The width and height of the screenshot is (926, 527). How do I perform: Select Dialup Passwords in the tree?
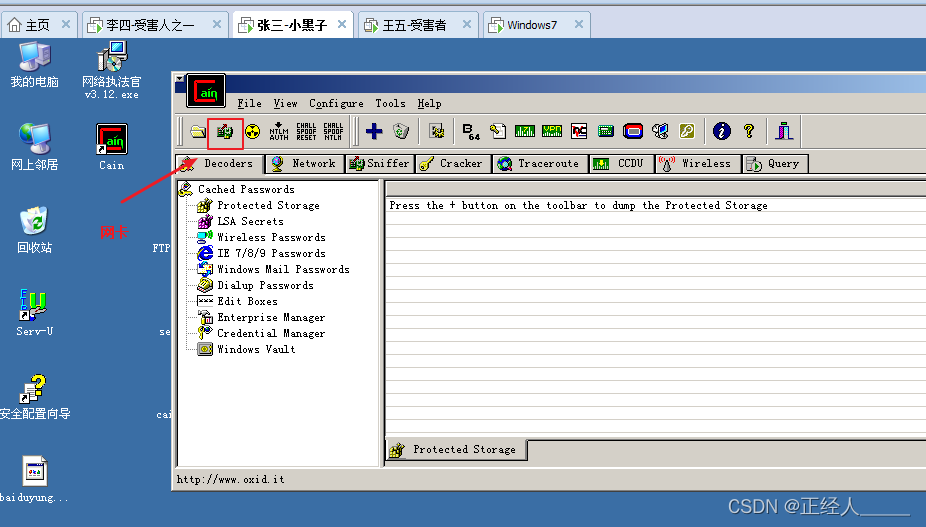tap(265, 285)
